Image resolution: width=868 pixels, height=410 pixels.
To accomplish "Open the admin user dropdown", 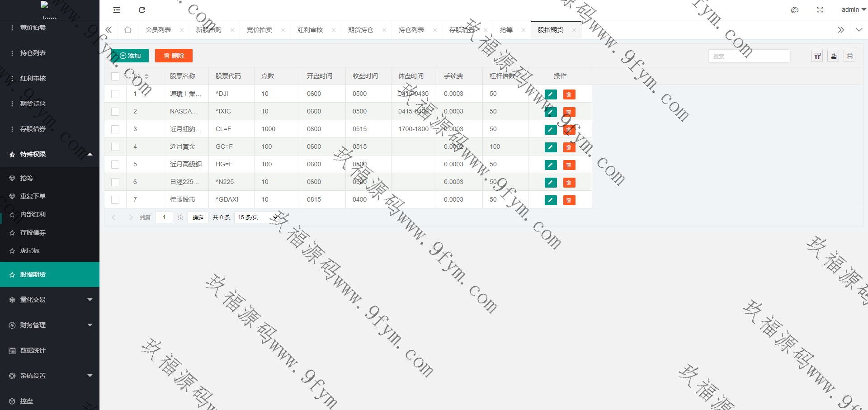I will [x=853, y=9].
